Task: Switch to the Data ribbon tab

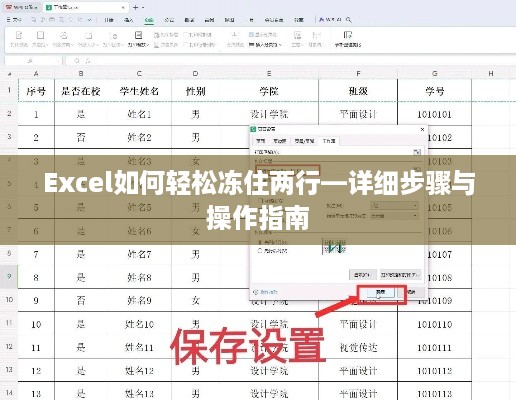Action: coord(189,20)
